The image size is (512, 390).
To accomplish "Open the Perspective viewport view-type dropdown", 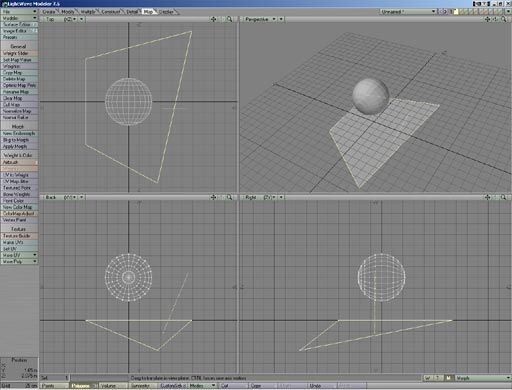I will pyautogui.click(x=260, y=19).
